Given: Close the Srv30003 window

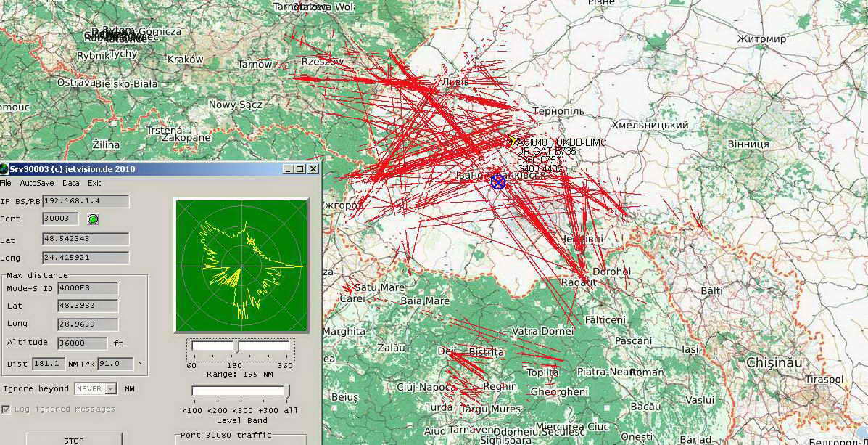Looking at the screenshot, I should (x=313, y=169).
